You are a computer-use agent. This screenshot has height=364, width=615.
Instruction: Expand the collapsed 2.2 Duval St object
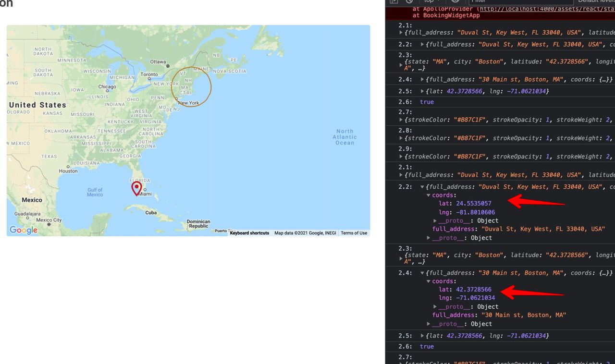[x=422, y=45]
